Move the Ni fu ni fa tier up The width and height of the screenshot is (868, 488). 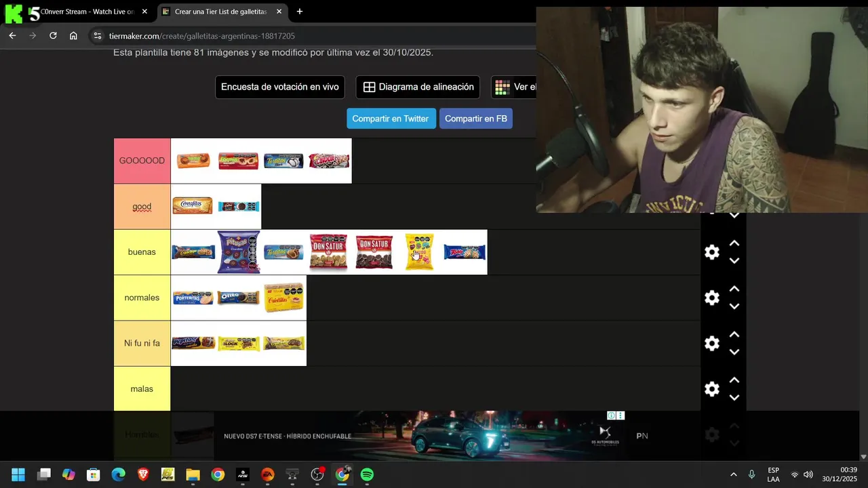[x=734, y=335]
